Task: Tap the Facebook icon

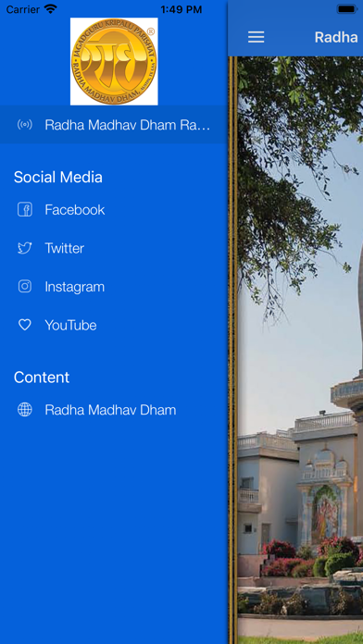Action: [x=25, y=209]
